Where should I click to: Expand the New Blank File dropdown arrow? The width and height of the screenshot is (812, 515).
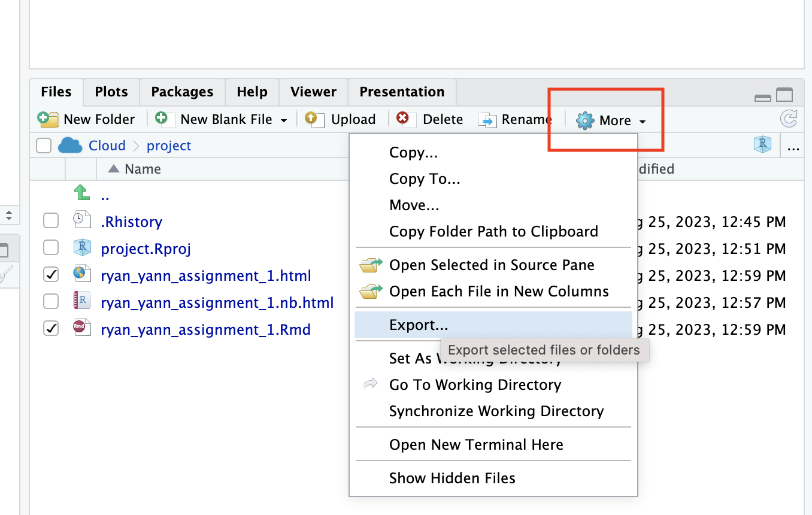click(284, 120)
